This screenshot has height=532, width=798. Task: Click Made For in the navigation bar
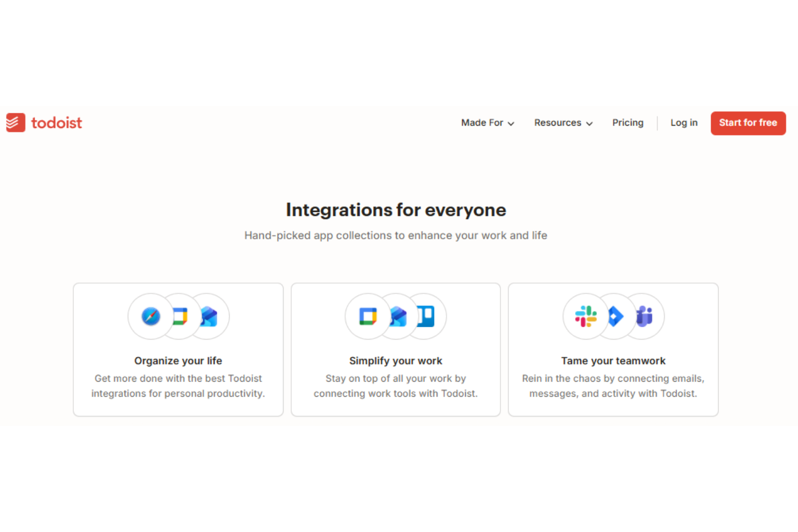click(482, 123)
